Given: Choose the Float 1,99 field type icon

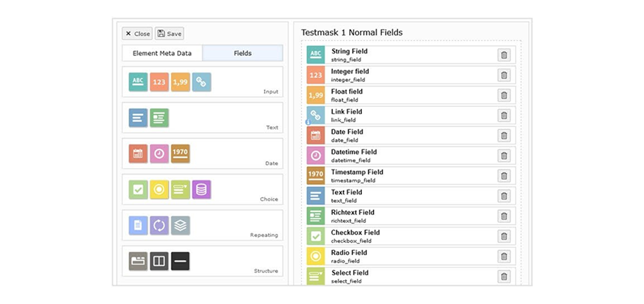Looking at the screenshot, I should tap(181, 82).
